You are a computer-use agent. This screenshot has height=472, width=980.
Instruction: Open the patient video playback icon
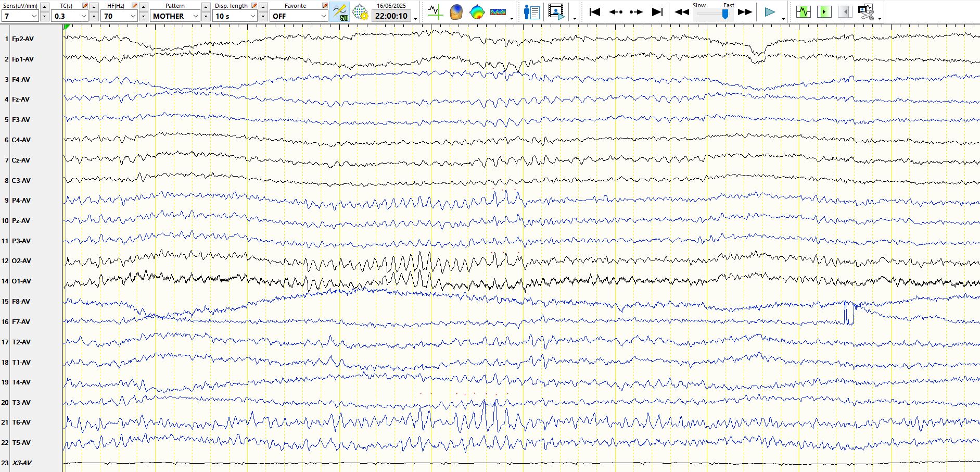(x=556, y=12)
